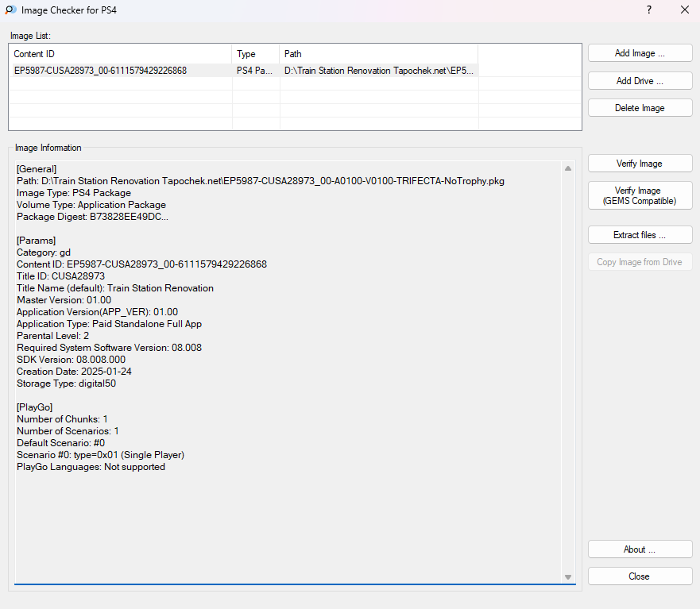Open the Add Drive ... dialog

click(x=640, y=81)
